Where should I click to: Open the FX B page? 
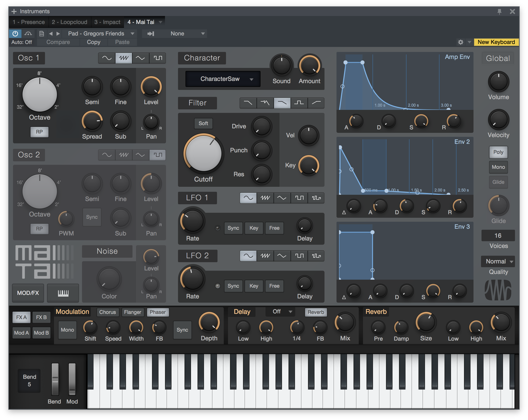click(x=41, y=317)
